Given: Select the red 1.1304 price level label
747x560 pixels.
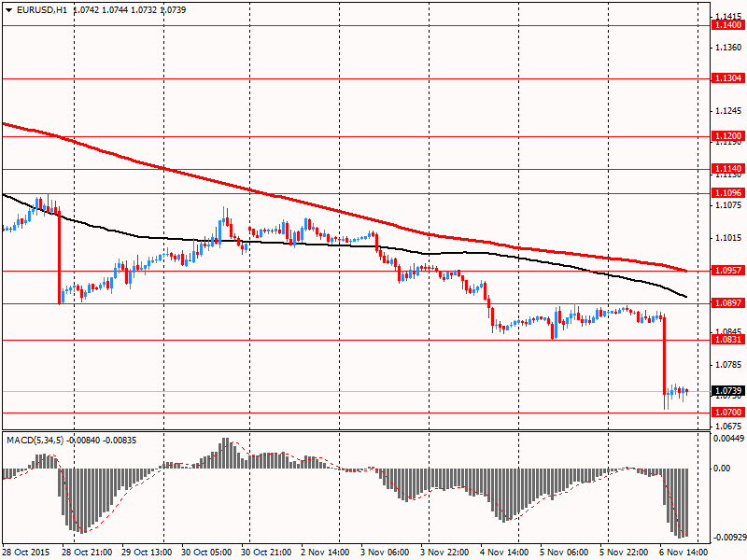Looking at the screenshot, I should [727, 78].
